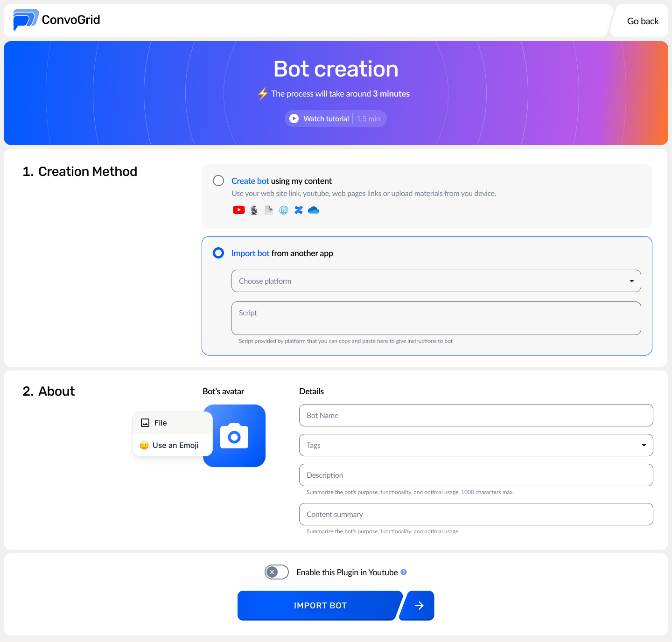This screenshot has width=672, height=642.
Task: Click the camera avatar upload icon
Action: tap(234, 436)
